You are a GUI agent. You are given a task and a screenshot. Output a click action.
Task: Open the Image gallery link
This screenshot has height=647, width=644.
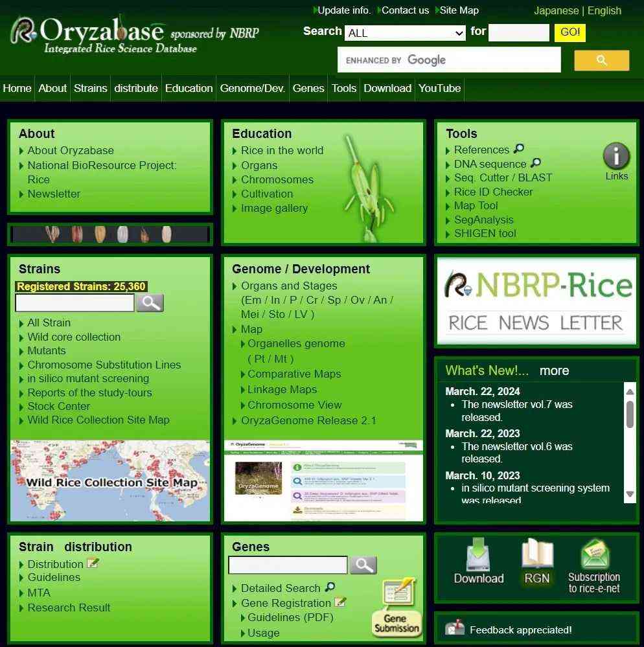(x=274, y=209)
